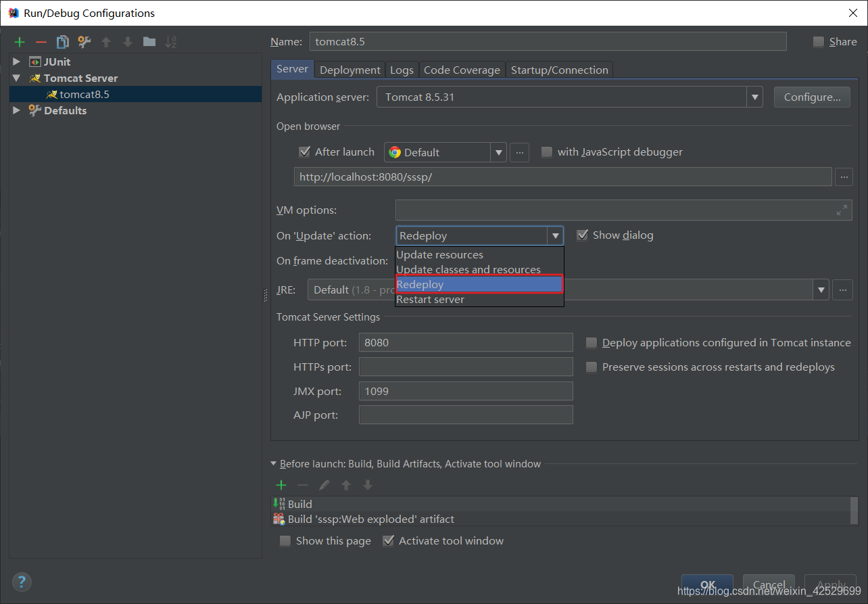
Task: Choose Redeploy in the dropdown list
Action: pos(479,285)
